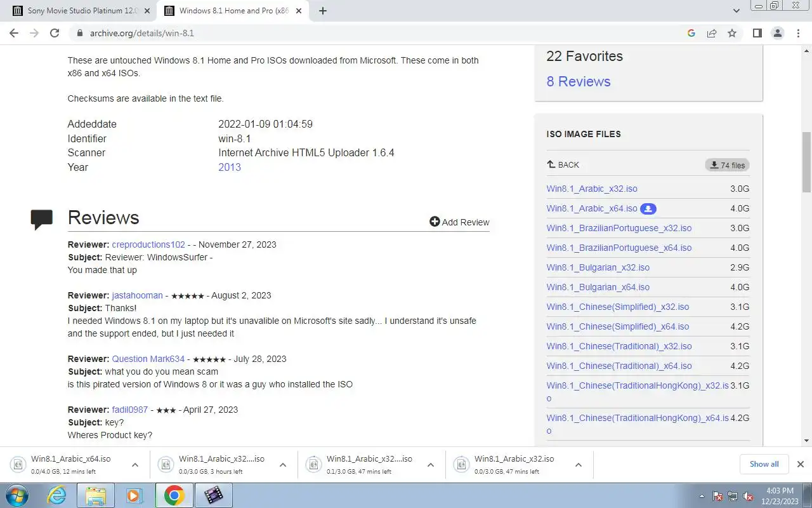
Task: Click the Action Center flag tray icon
Action: (717, 496)
